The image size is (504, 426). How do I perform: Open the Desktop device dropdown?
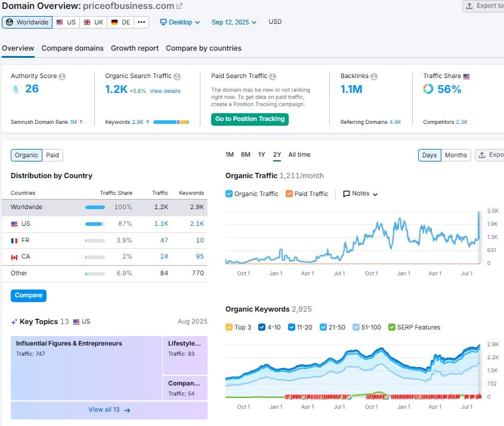[x=180, y=22]
